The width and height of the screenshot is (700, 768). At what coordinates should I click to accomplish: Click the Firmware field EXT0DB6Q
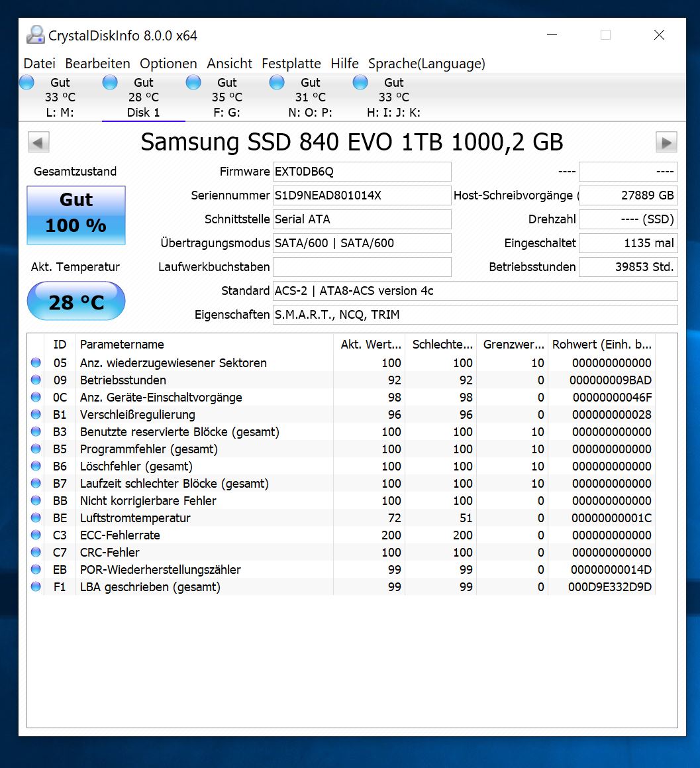tap(362, 172)
